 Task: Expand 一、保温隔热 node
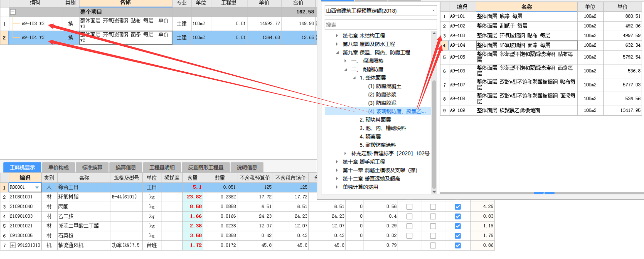click(345, 61)
